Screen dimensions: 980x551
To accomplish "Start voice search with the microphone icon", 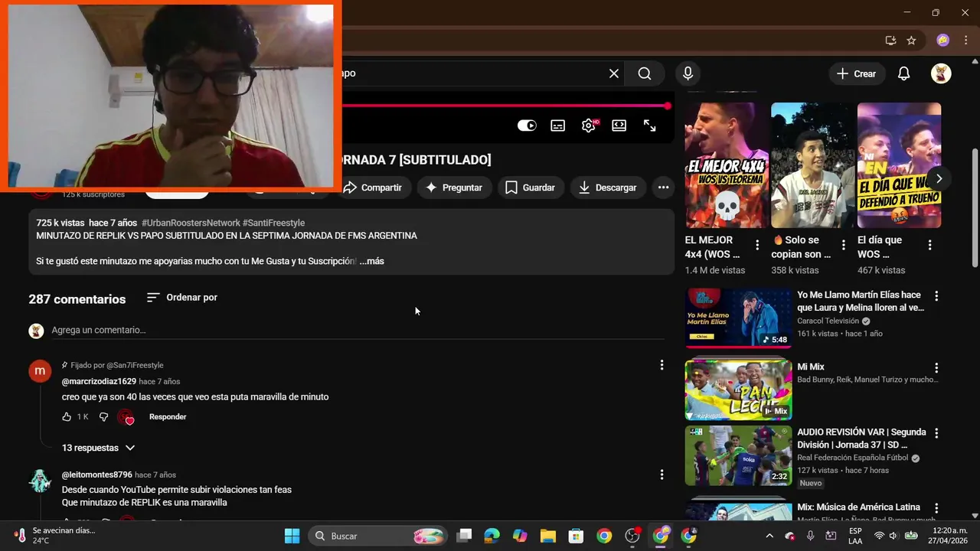I will [688, 73].
